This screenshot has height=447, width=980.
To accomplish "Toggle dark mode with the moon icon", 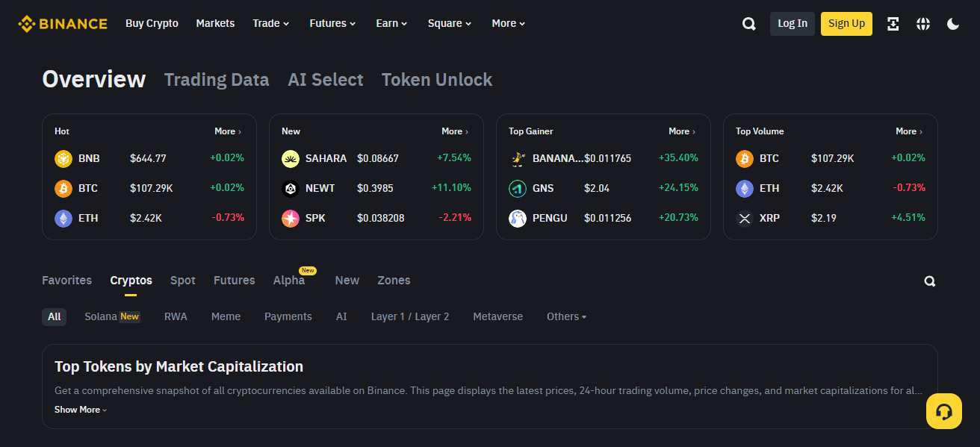I will pos(953,24).
